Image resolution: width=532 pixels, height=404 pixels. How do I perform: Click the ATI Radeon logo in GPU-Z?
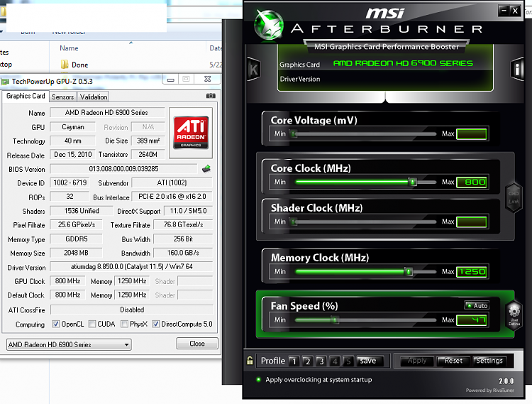pos(191,133)
